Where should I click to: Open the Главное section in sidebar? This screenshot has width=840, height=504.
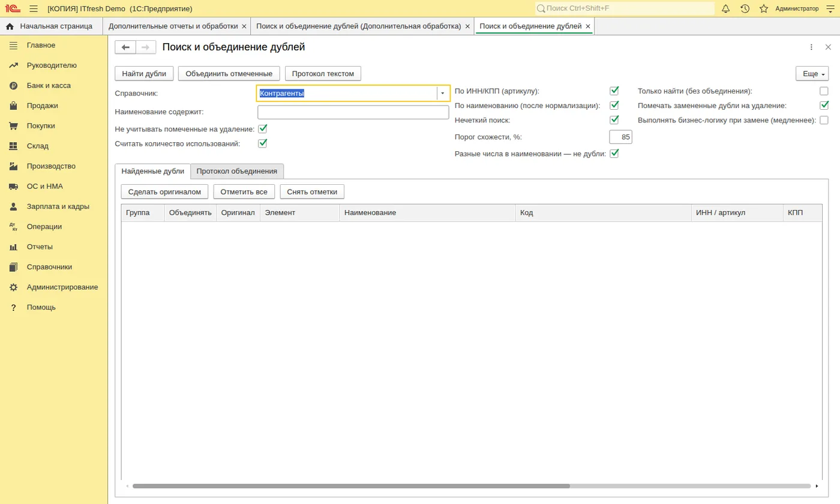[54, 45]
